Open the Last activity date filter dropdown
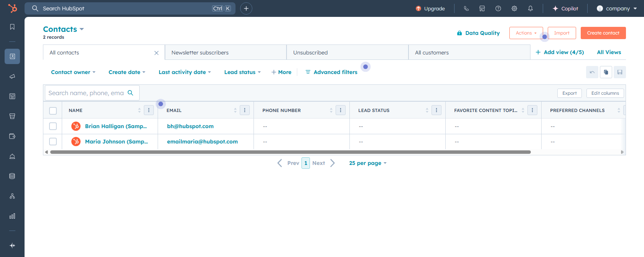 pyautogui.click(x=185, y=72)
